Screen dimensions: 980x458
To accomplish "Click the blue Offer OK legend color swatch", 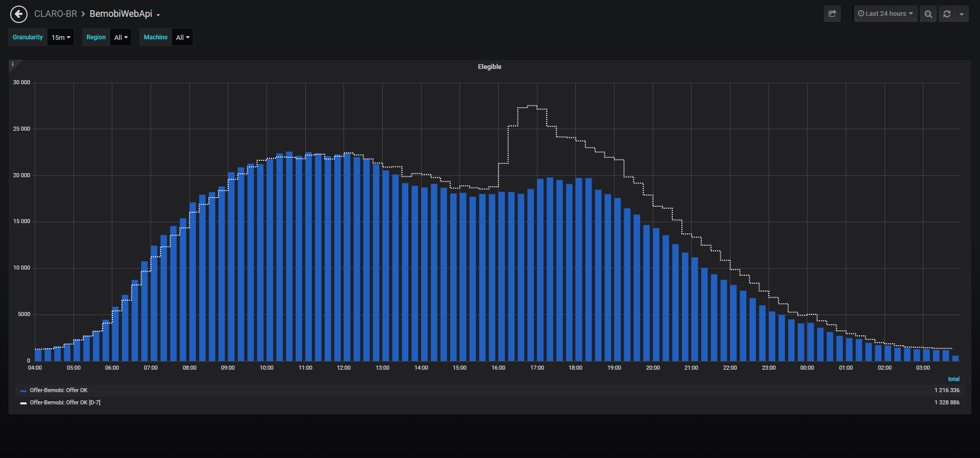I will point(23,391).
